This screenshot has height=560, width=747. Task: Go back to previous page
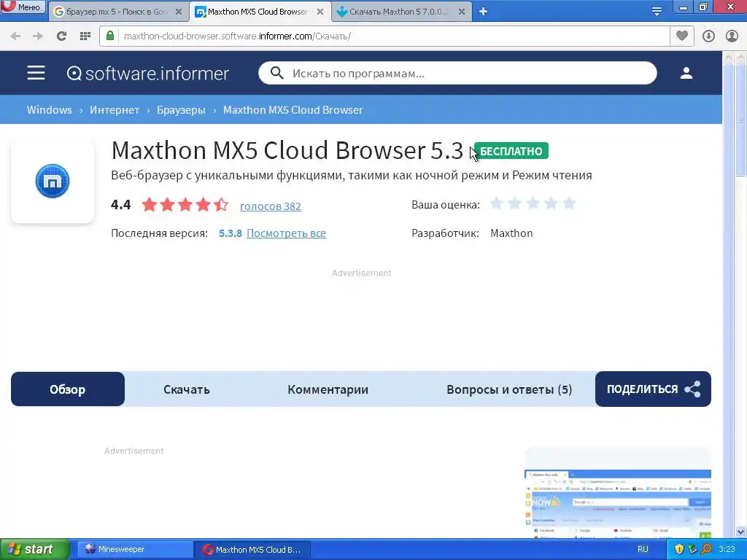[x=15, y=36]
